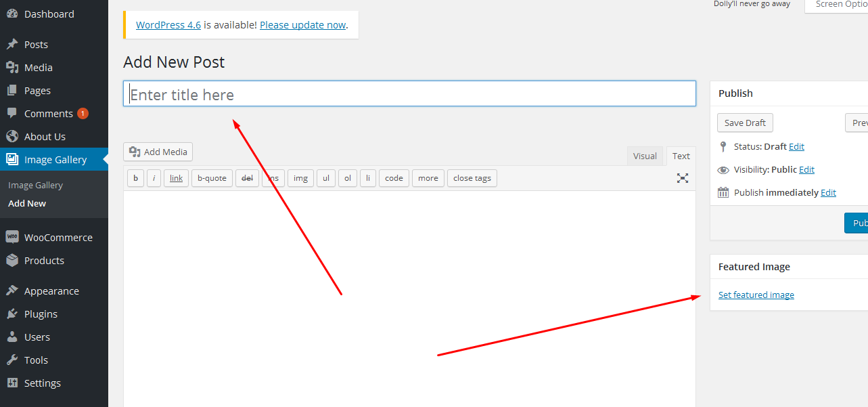Click the Tools wrench icon
Screen dimensions: 868x407
click(12, 360)
